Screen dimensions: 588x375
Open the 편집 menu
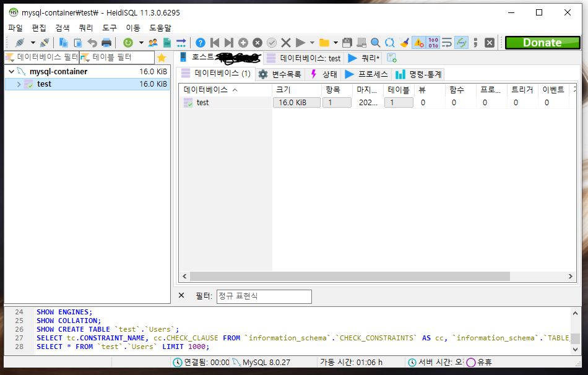(x=39, y=28)
